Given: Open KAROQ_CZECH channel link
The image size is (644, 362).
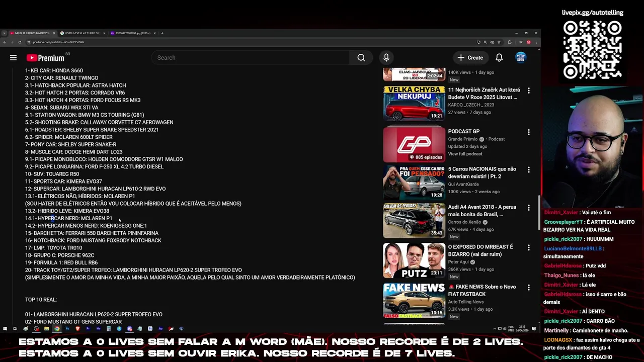Looking at the screenshot, I should pyautogui.click(x=471, y=105).
